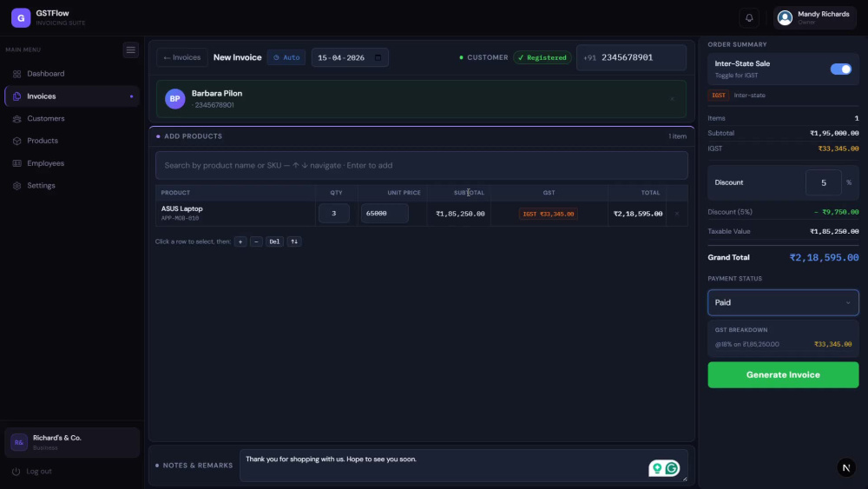Click the Taxable Value ₹1,85,250.00
The image size is (868, 489).
coord(834,232)
